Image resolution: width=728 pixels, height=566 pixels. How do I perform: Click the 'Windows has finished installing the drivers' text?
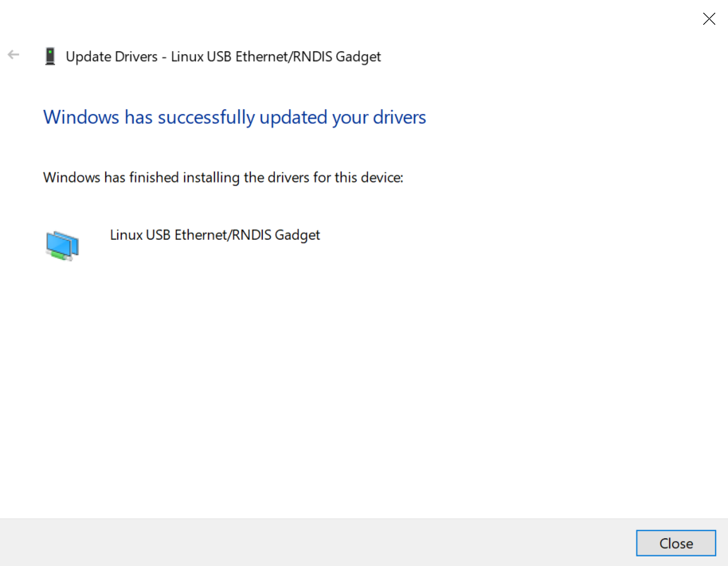pyautogui.click(x=223, y=178)
